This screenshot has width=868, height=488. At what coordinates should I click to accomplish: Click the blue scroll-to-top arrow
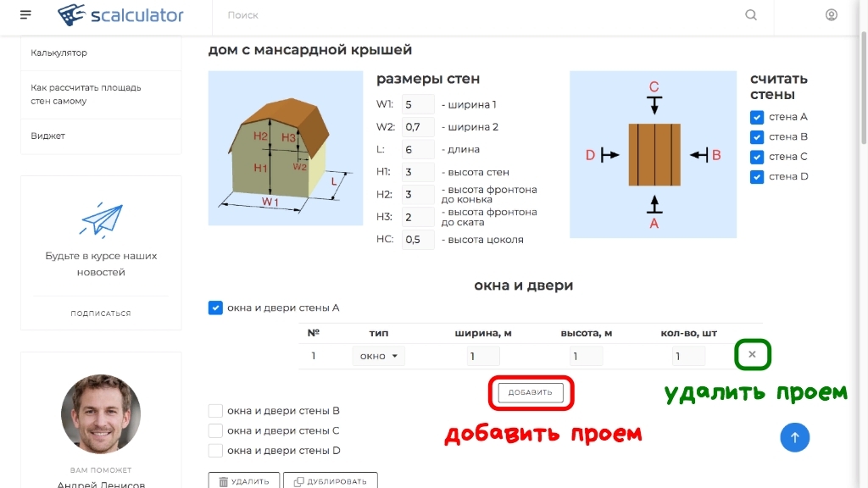795,437
